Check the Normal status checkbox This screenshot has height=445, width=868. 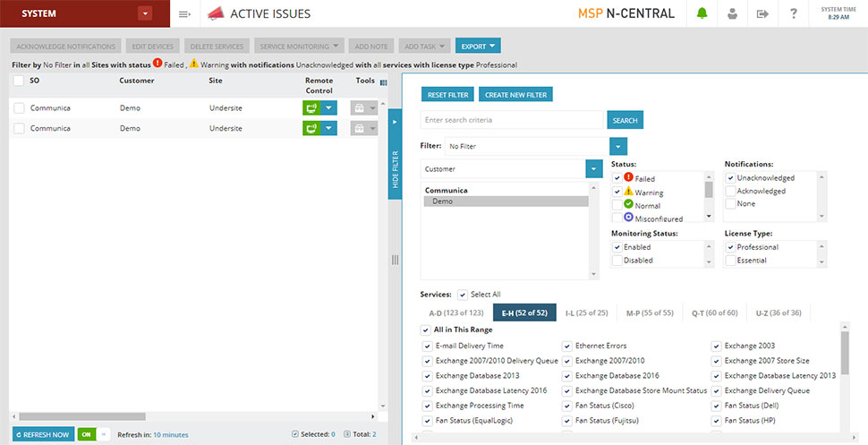pyautogui.click(x=617, y=205)
